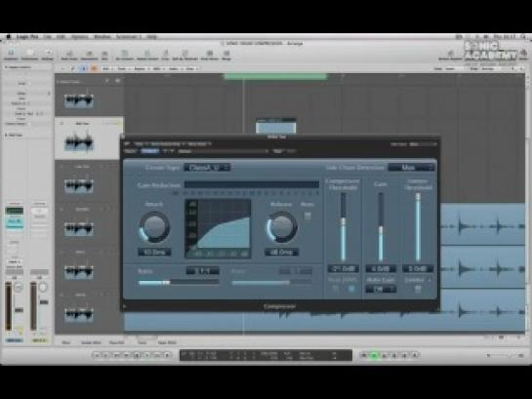The width and height of the screenshot is (532, 399).
Task: Open the Circuit Type dropdown
Action: (x=207, y=168)
